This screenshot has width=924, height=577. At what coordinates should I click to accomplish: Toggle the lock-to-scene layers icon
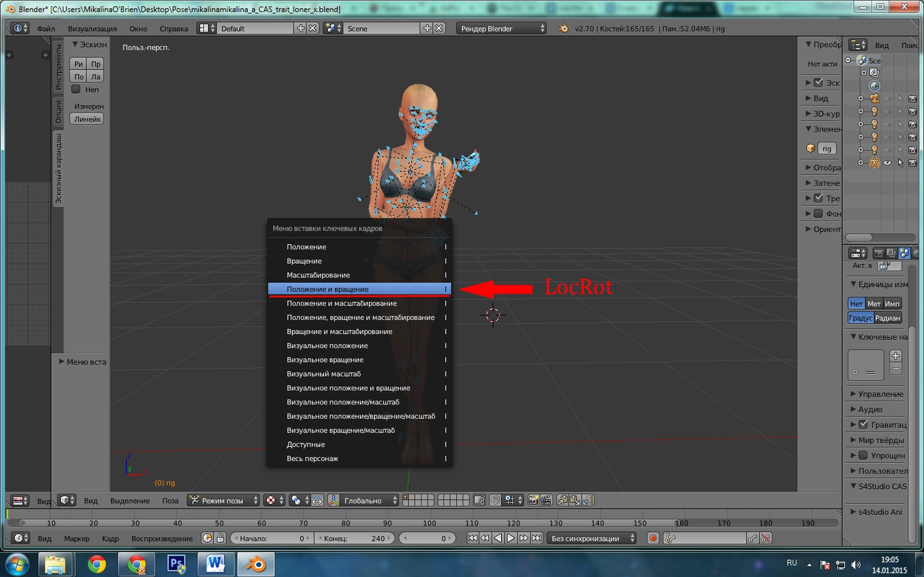(x=480, y=500)
